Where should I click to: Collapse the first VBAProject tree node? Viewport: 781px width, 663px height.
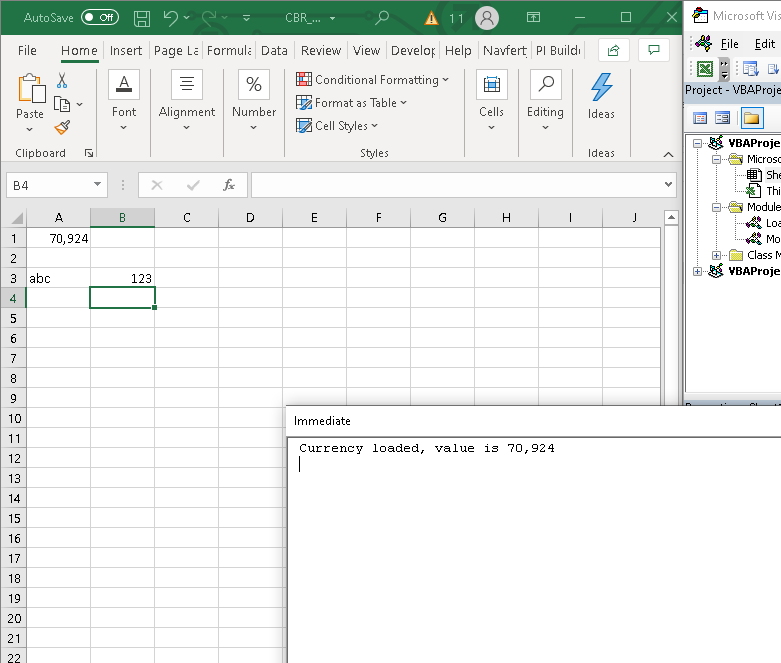(x=697, y=143)
